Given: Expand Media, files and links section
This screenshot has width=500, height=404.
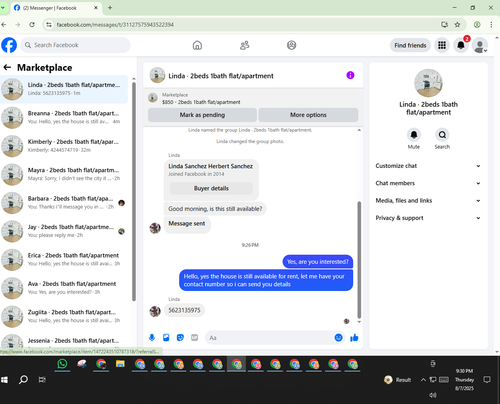Looking at the screenshot, I should [428, 201].
